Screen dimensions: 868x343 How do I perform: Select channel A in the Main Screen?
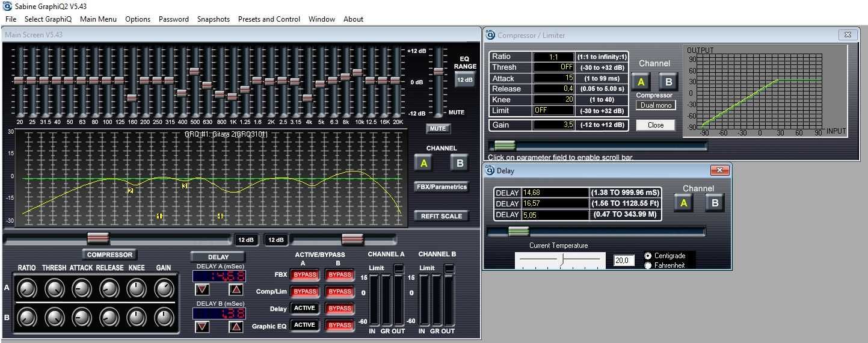(423, 162)
